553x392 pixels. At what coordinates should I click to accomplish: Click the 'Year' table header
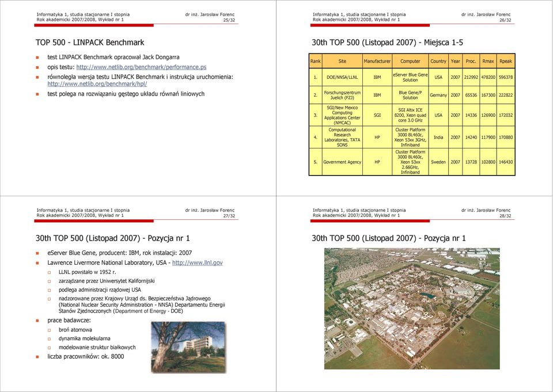click(x=455, y=61)
